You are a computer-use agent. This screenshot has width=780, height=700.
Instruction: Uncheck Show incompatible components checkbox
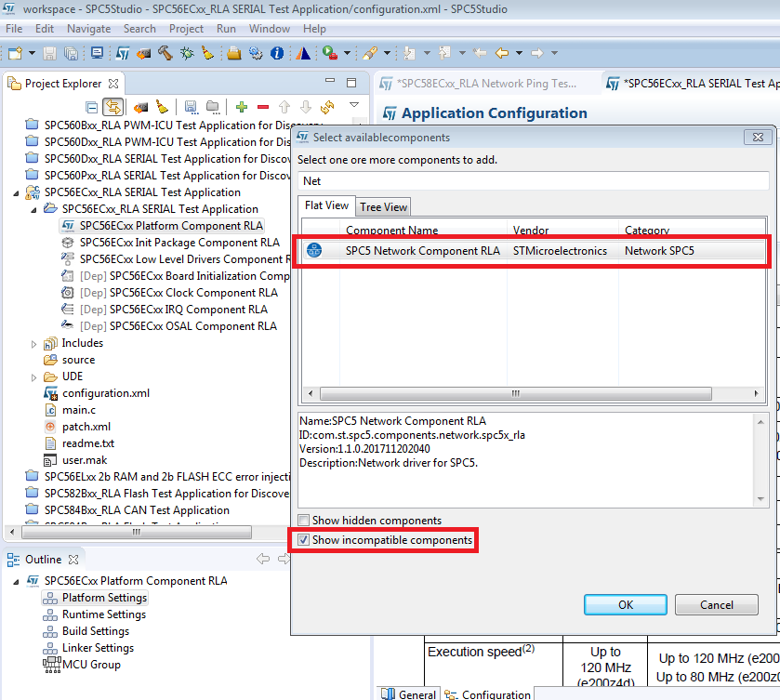pyautogui.click(x=303, y=540)
